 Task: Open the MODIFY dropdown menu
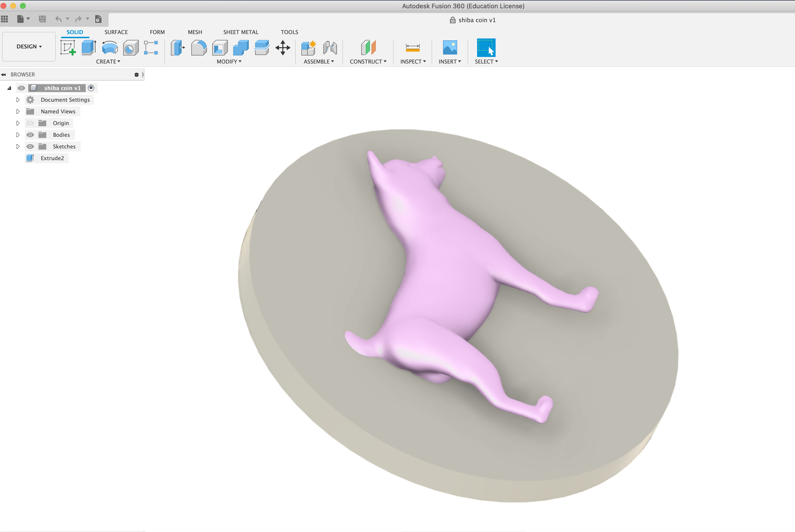coord(229,61)
